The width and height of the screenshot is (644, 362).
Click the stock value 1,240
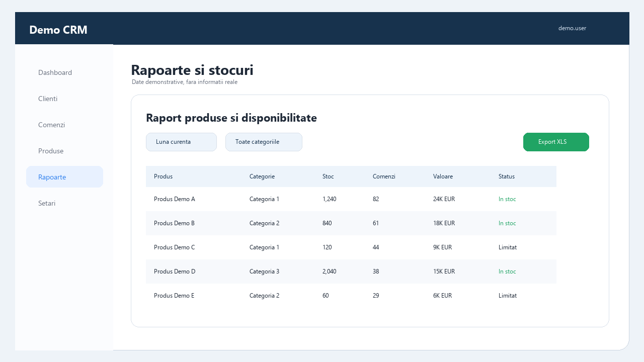[329, 199]
